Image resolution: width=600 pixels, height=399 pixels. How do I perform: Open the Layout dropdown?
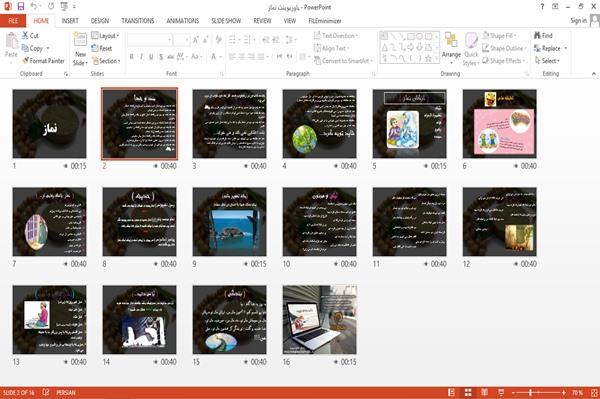click(x=105, y=35)
